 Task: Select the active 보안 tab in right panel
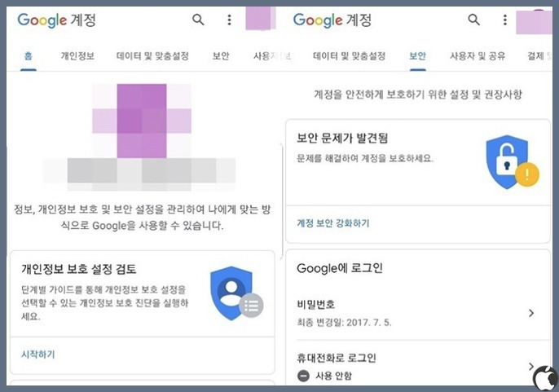418,56
